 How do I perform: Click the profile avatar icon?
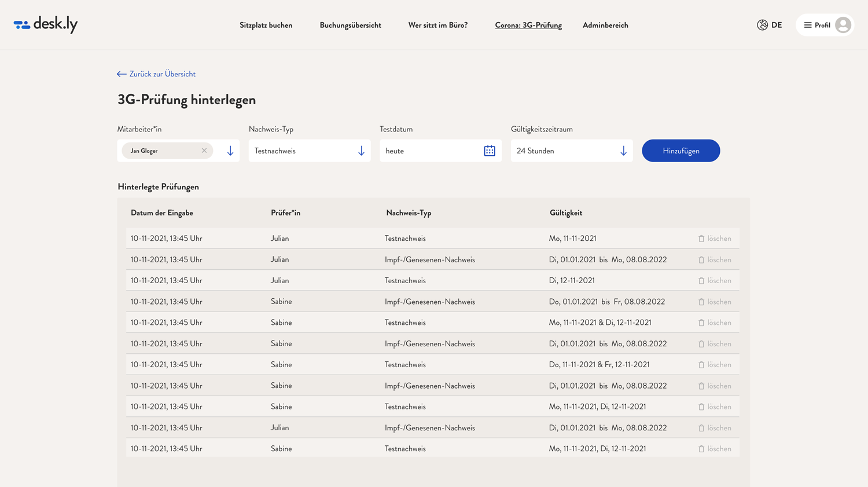coord(843,25)
